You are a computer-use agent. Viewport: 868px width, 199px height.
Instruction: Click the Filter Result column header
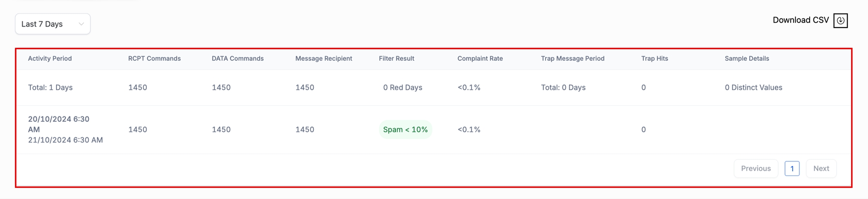[x=396, y=58]
